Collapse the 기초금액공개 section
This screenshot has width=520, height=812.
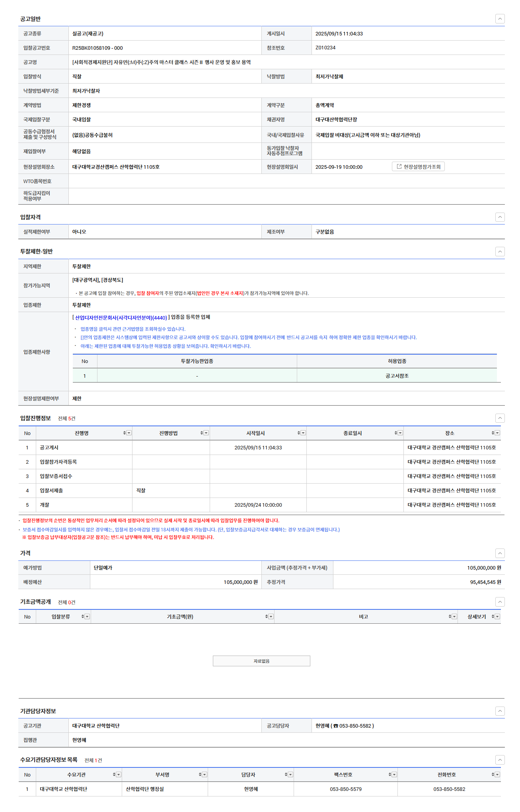[x=500, y=602]
